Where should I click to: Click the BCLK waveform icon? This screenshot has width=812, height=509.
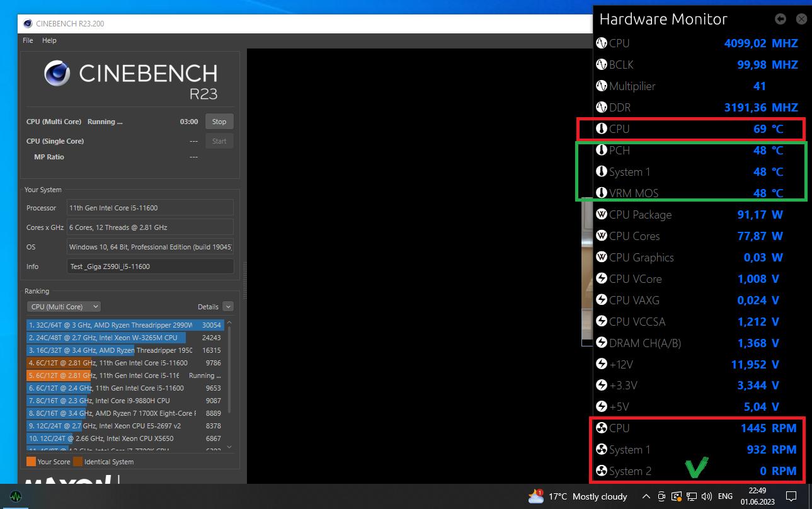pyautogui.click(x=602, y=65)
